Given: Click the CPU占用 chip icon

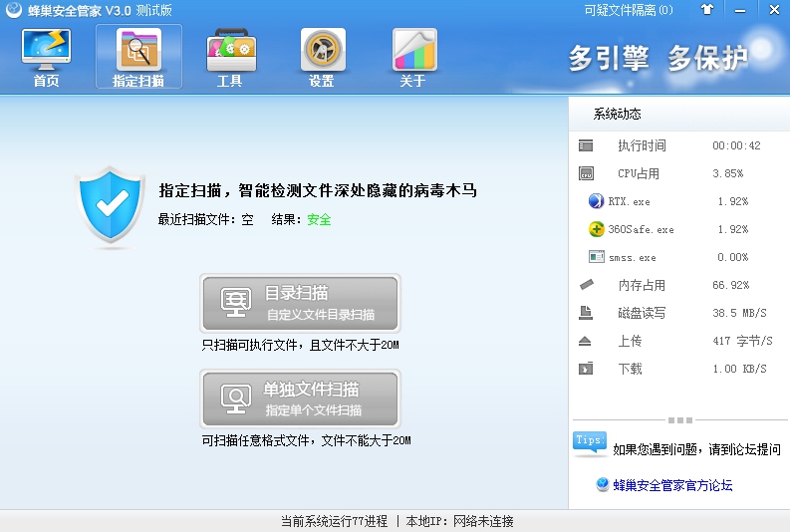Looking at the screenshot, I should click(586, 173).
